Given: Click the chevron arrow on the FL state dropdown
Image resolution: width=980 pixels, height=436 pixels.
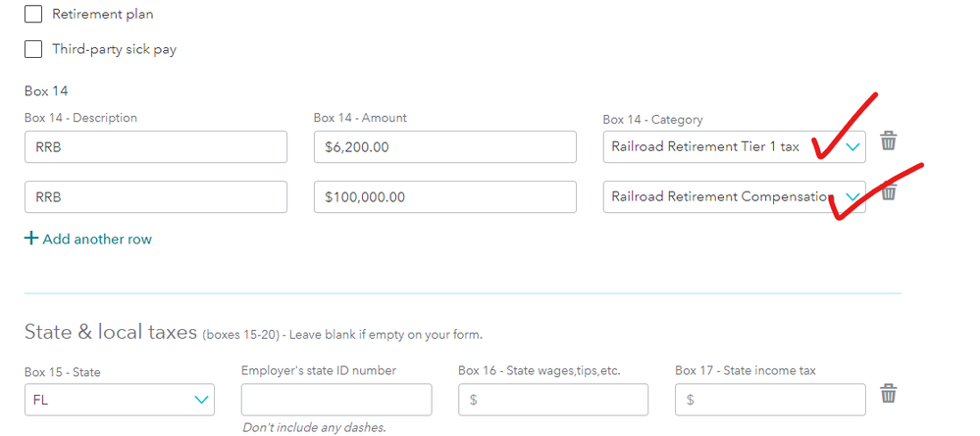Looking at the screenshot, I should (x=202, y=400).
